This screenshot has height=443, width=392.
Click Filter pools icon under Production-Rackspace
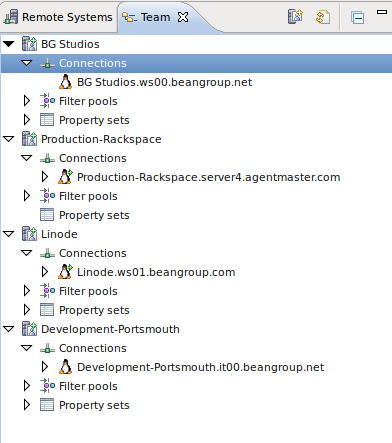pyautogui.click(x=47, y=196)
